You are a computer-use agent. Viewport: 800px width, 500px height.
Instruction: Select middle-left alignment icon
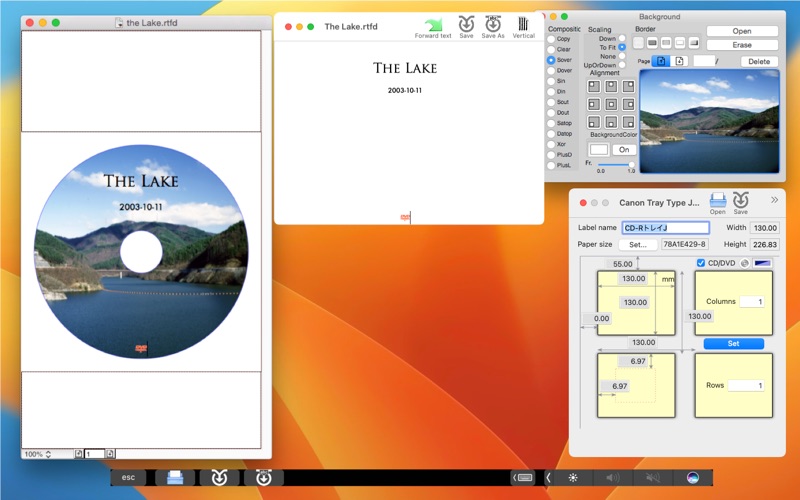[594, 105]
